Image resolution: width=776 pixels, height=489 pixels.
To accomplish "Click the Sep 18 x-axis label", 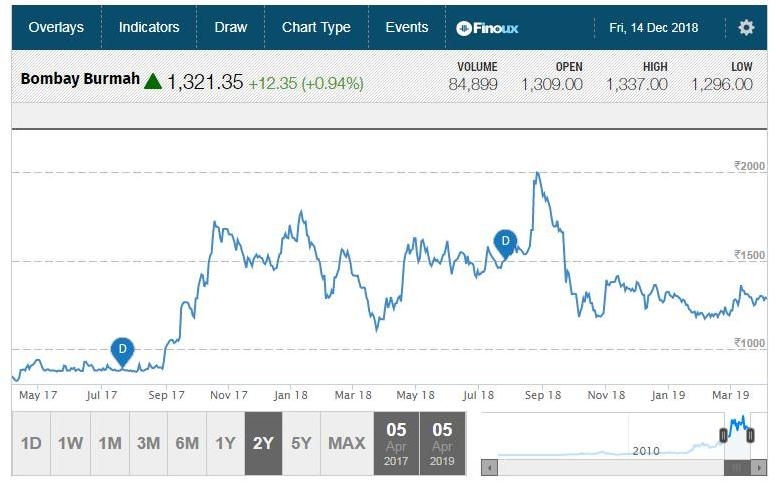I will click(543, 395).
